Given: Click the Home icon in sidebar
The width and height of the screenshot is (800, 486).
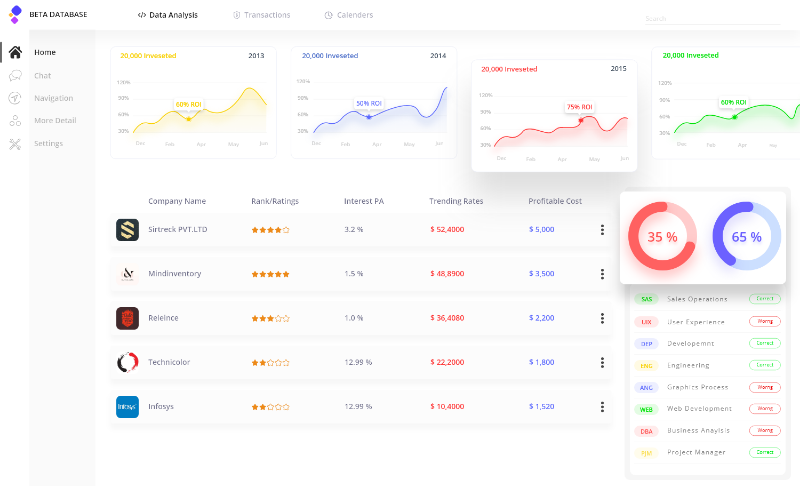Looking at the screenshot, I should coord(15,52).
